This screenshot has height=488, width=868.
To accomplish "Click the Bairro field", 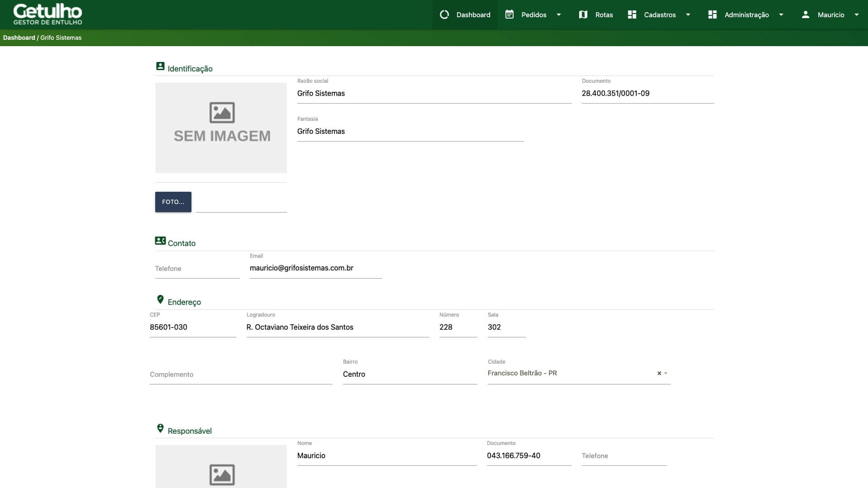I will pos(410,374).
